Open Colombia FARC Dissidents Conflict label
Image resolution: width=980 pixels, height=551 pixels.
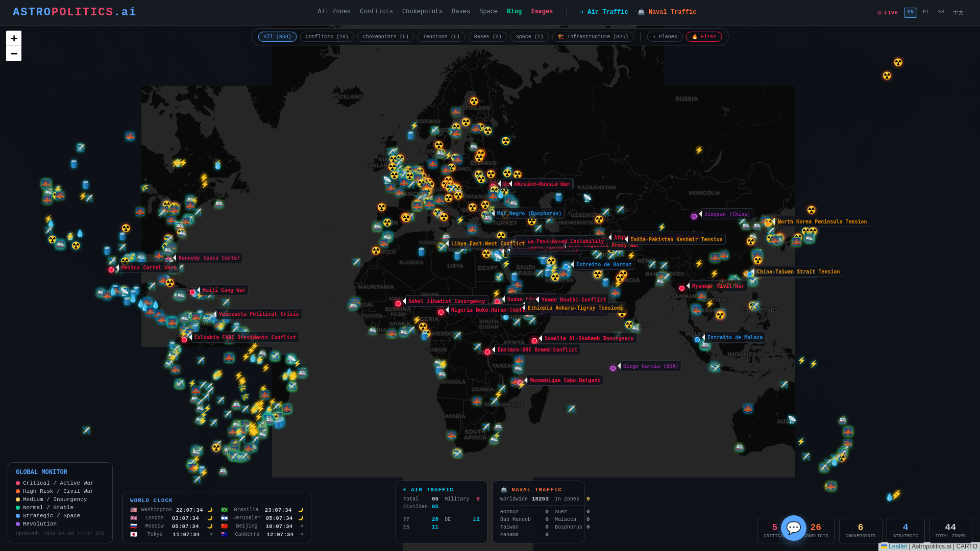pyautogui.click(x=244, y=337)
